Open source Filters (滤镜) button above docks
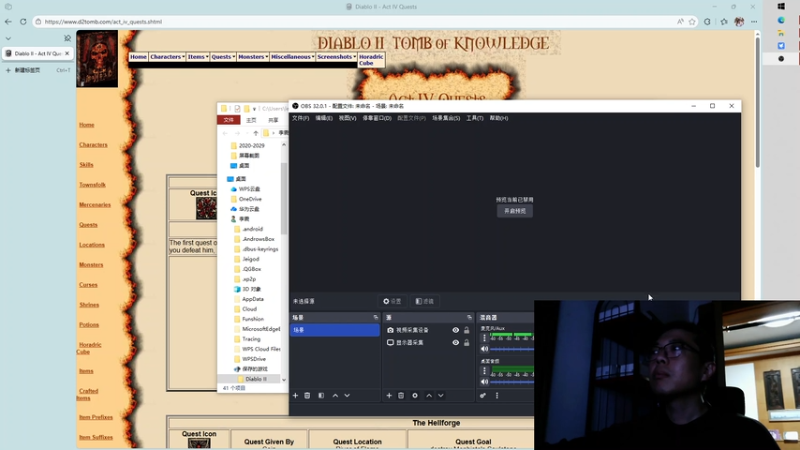 [x=424, y=301]
